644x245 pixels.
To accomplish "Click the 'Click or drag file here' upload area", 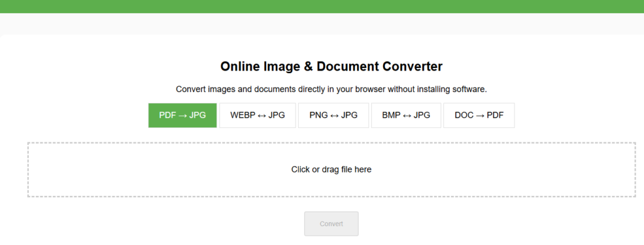I will pos(331,169).
